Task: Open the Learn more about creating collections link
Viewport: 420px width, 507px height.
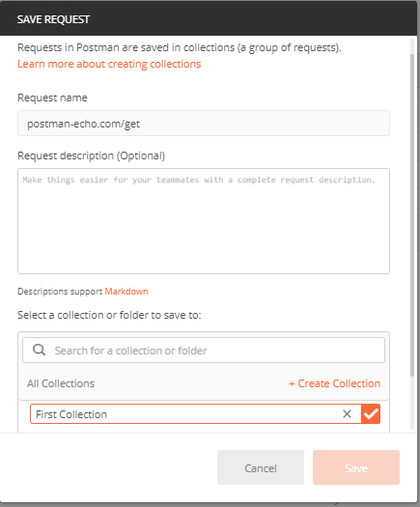Action: click(109, 64)
